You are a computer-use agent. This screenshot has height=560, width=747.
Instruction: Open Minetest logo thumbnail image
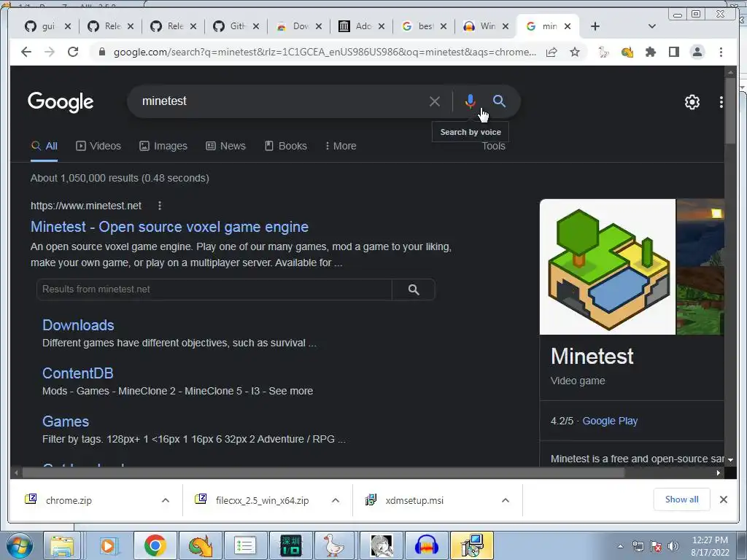pyautogui.click(x=608, y=267)
